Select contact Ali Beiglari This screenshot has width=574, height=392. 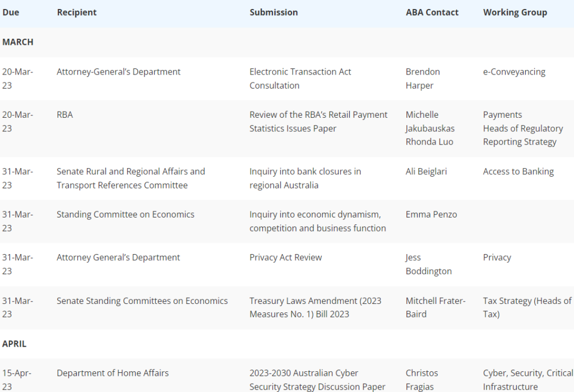[x=426, y=172]
